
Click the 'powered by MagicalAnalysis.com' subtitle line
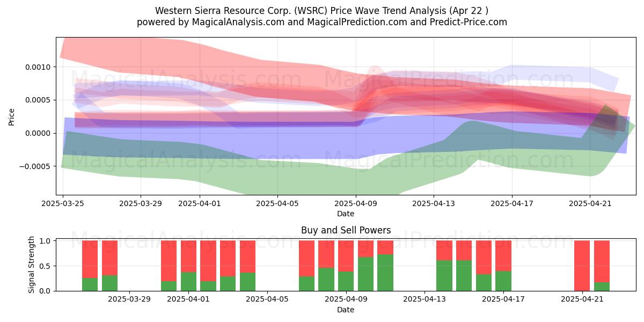(322, 22)
